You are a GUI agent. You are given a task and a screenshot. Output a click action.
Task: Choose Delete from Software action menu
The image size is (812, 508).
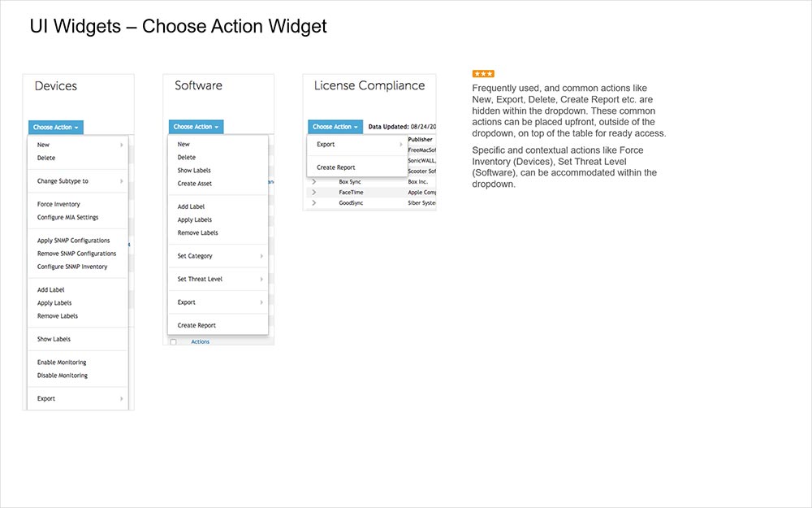tap(185, 157)
